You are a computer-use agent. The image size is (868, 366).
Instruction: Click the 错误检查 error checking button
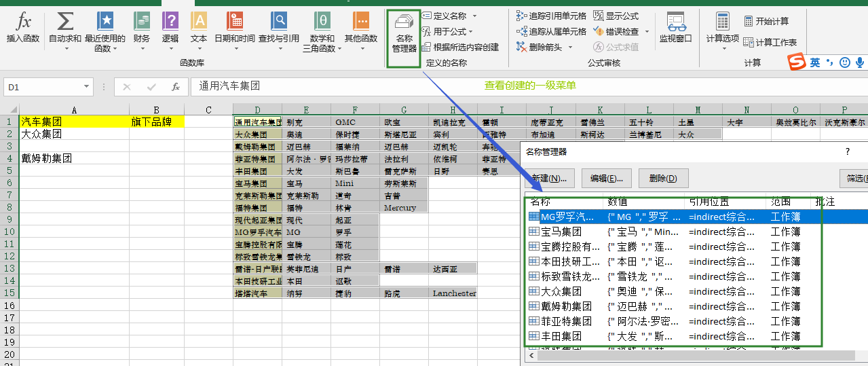pyautogui.click(x=616, y=31)
